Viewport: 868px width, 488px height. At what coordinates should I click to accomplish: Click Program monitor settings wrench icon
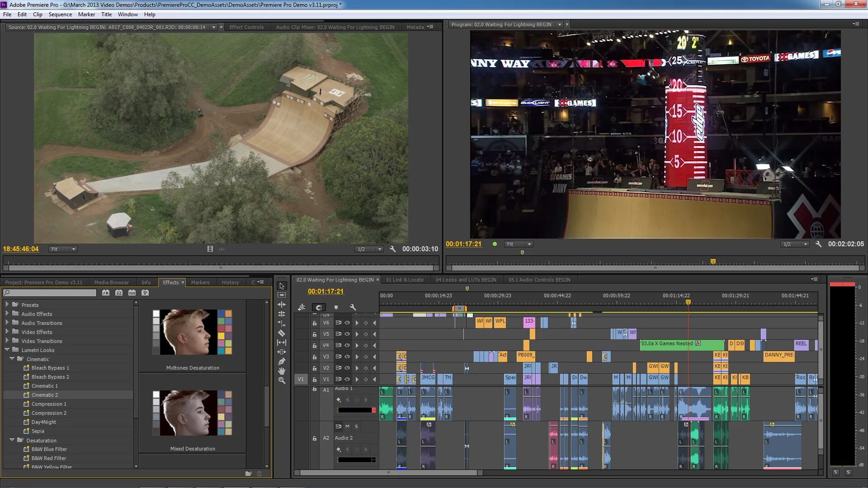[x=818, y=244]
